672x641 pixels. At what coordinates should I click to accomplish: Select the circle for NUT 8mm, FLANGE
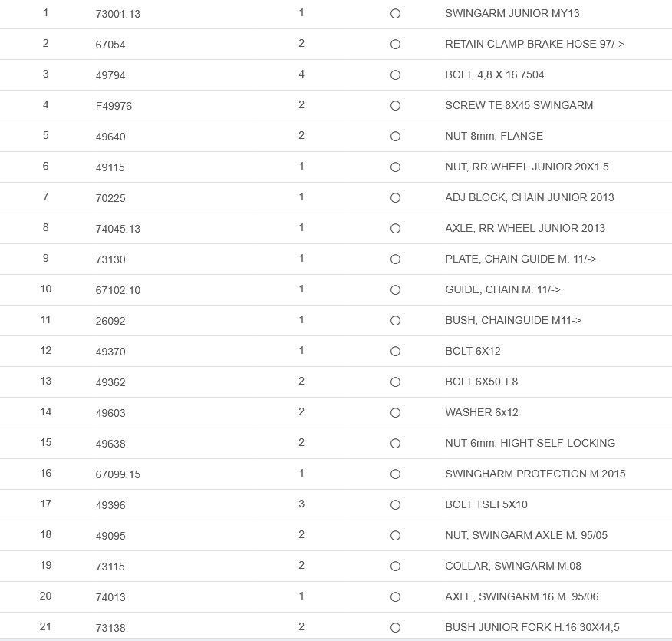(395, 137)
